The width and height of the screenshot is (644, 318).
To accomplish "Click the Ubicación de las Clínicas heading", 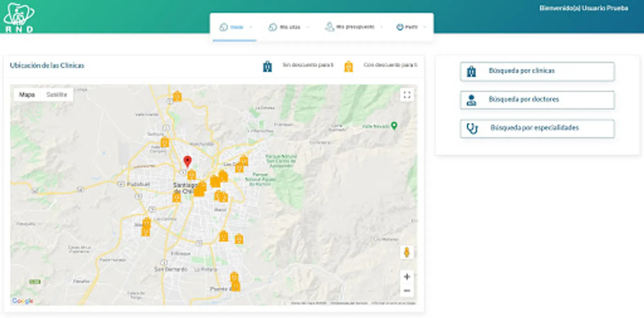I will point(47,65).
